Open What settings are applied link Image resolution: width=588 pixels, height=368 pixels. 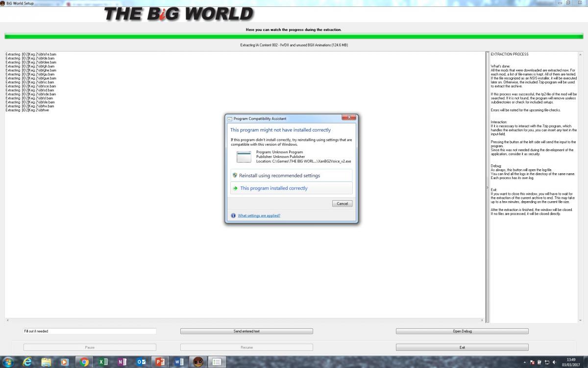(259, 215)
